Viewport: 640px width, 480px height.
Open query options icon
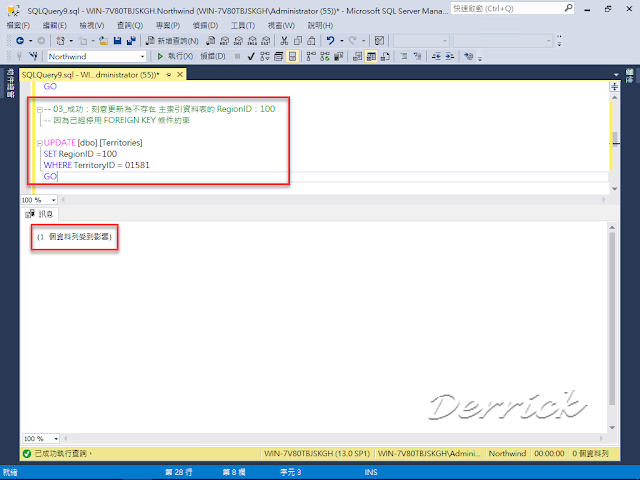point(278,56)
